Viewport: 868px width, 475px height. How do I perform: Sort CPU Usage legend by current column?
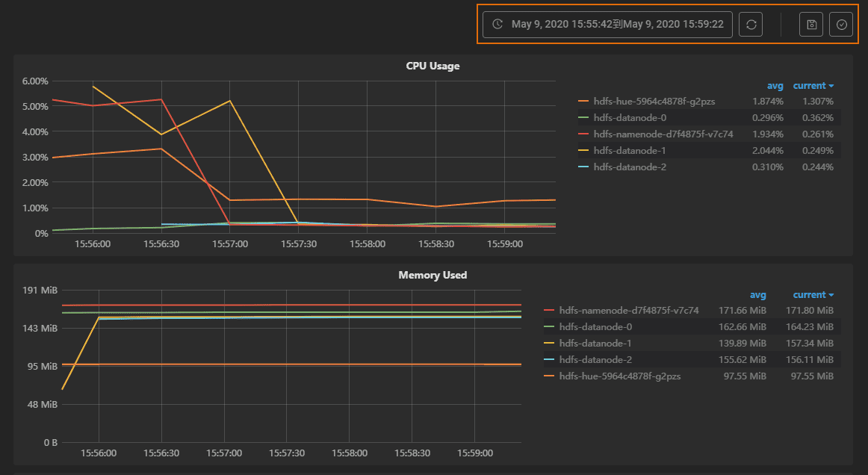pyautogui.click(x=813, y=86)
